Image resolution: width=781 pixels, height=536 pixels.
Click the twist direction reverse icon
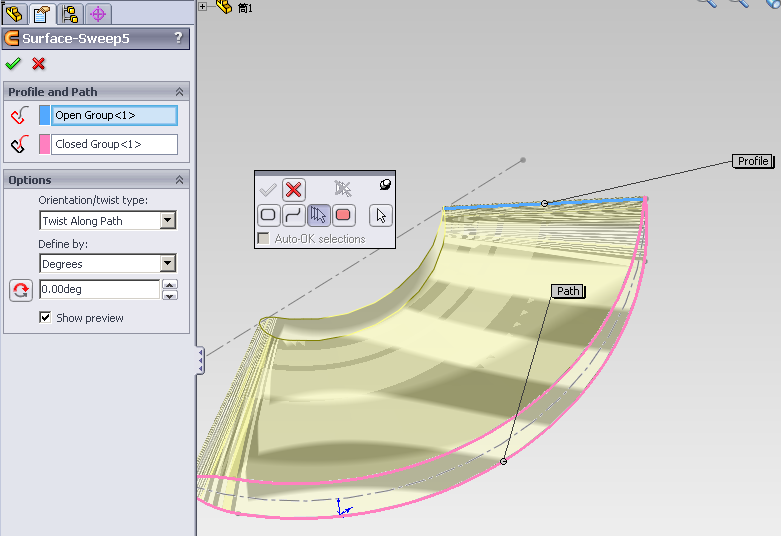21,290
